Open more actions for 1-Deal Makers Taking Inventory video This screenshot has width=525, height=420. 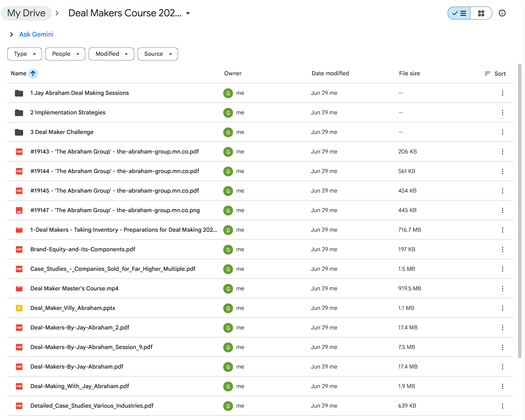point(503,230)
